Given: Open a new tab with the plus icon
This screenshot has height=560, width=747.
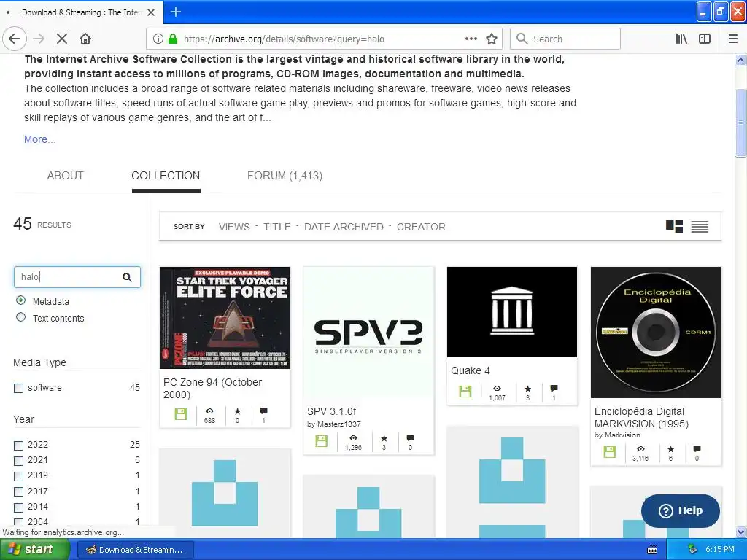Looking at the screenshot, I should (175, 12).
